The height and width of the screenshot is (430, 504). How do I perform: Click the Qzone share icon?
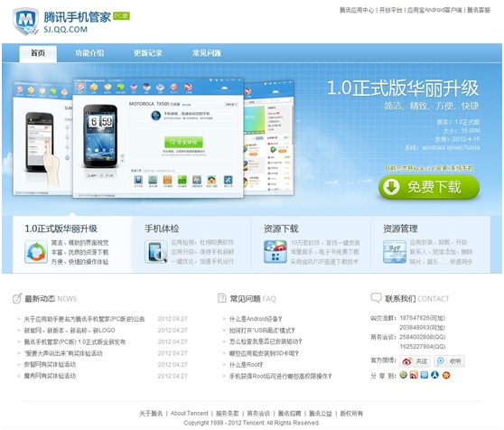pos(403,375)
